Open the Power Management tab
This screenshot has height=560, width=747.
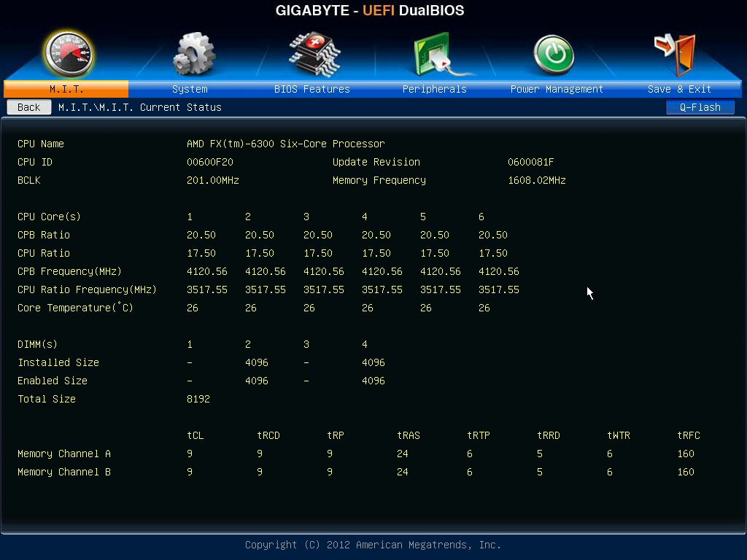point(557,89)
